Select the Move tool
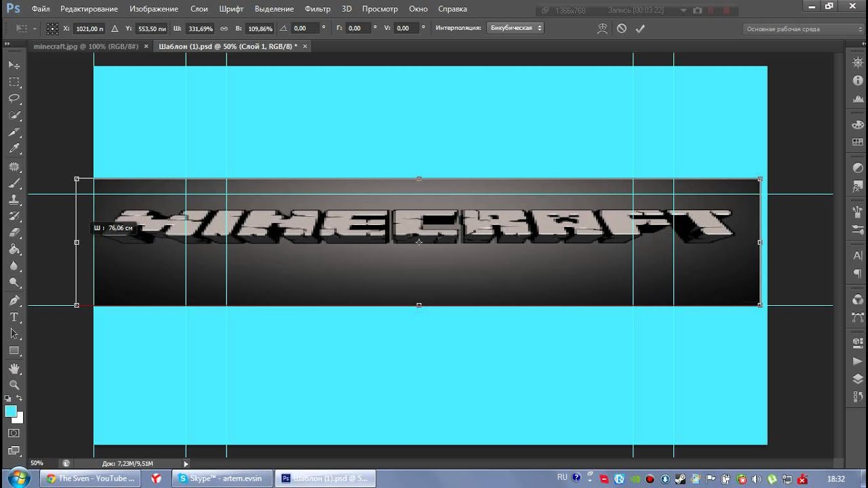Viewport: 868px width, 488px height. (x=14, y=65)
